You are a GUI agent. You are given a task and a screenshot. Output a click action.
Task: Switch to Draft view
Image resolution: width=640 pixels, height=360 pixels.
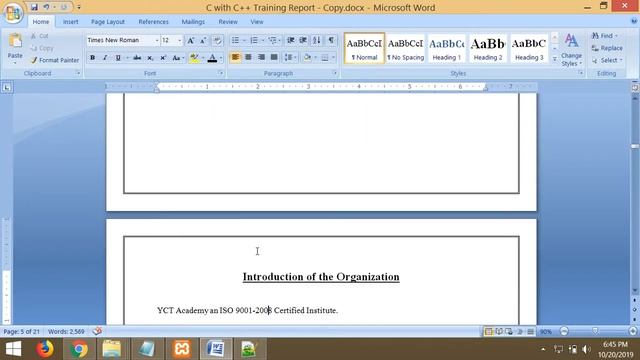(530, 331)
